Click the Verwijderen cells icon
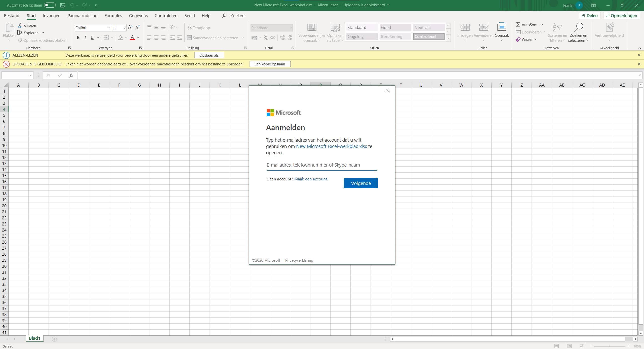The width and height of the screenshot is (644, 349). pyautogui.click(x=484, y=27)
